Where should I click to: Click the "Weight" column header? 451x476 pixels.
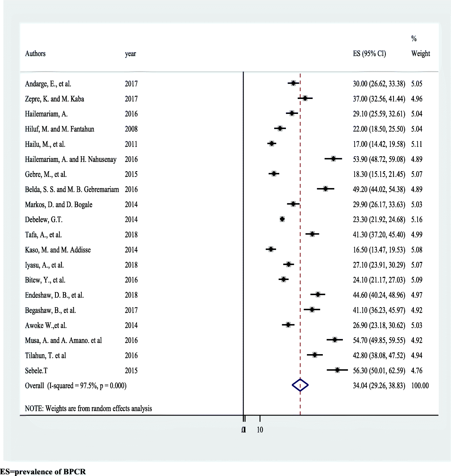pos(420,53)
